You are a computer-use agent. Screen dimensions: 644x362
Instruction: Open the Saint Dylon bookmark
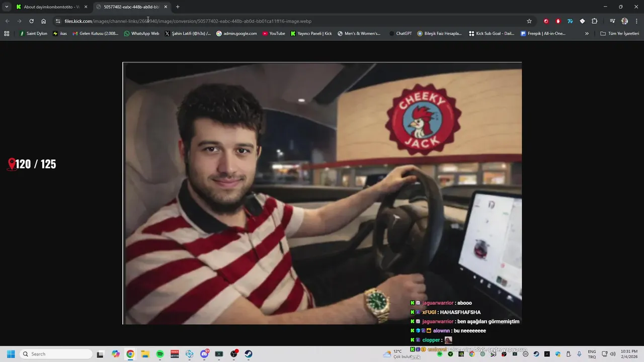click(33, 34)
